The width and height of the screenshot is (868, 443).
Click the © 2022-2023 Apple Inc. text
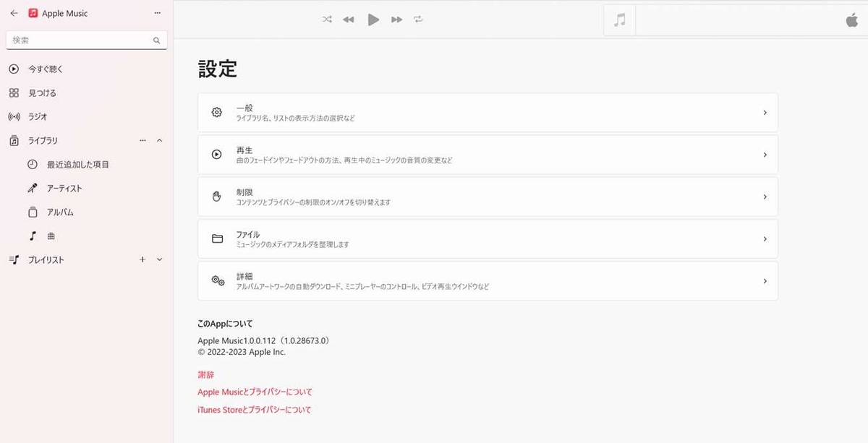pyautogui.click(x=242, y=352)
